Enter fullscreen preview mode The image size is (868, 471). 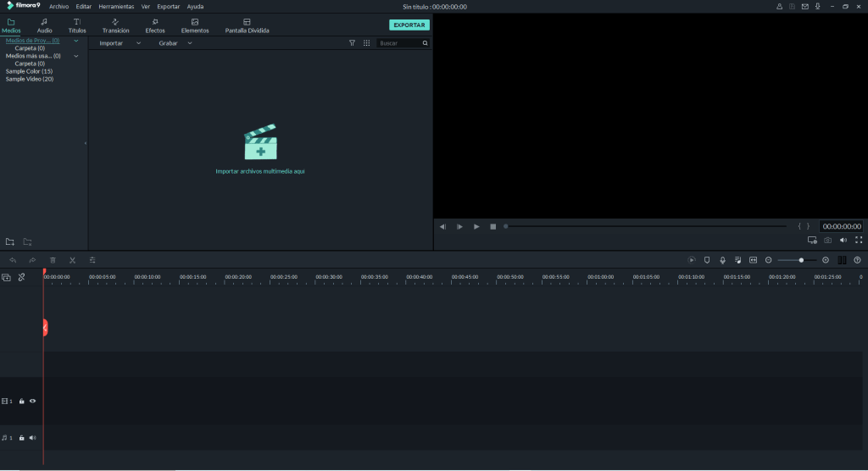tap(858, 240)
